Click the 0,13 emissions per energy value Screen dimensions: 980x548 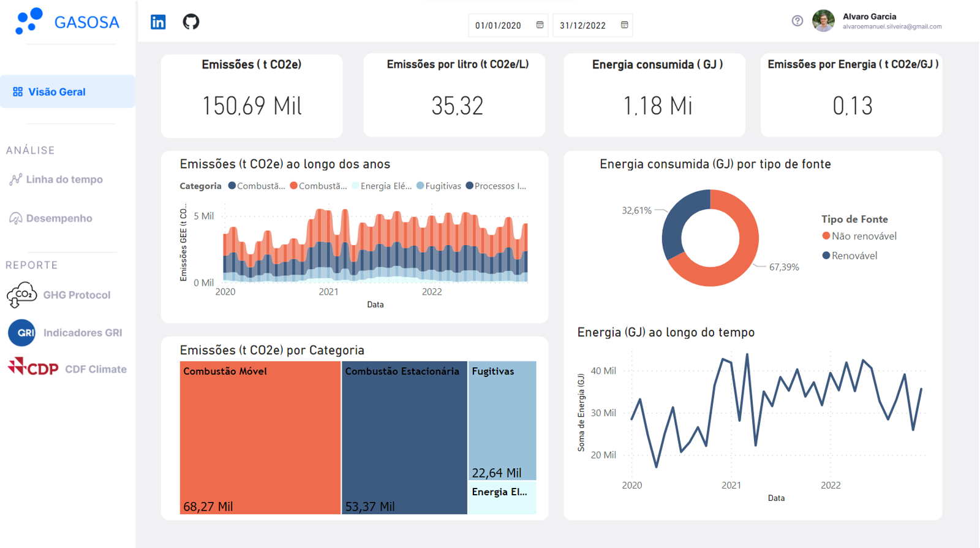point(852,106)
